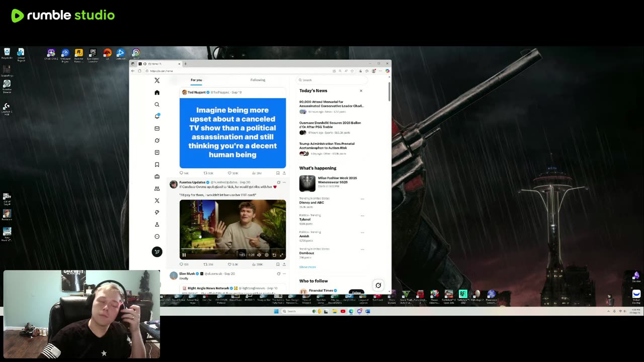Open the Grok icon in the sidebar

tap(157, 140)
